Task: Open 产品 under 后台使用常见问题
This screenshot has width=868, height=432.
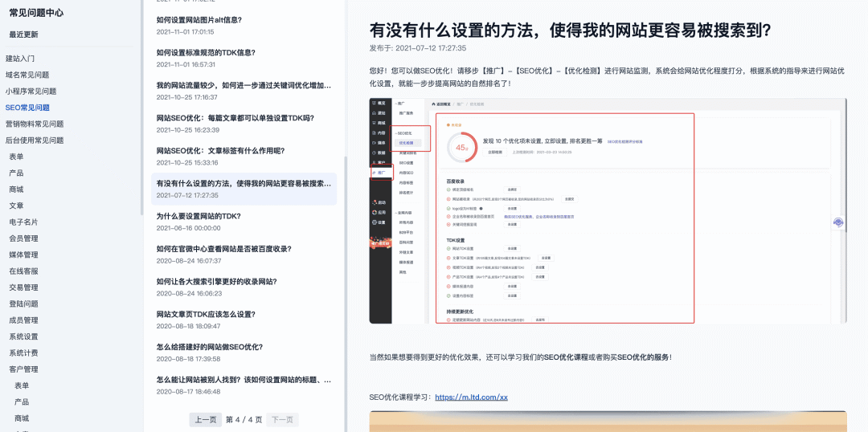Action: tap(17, 173)
